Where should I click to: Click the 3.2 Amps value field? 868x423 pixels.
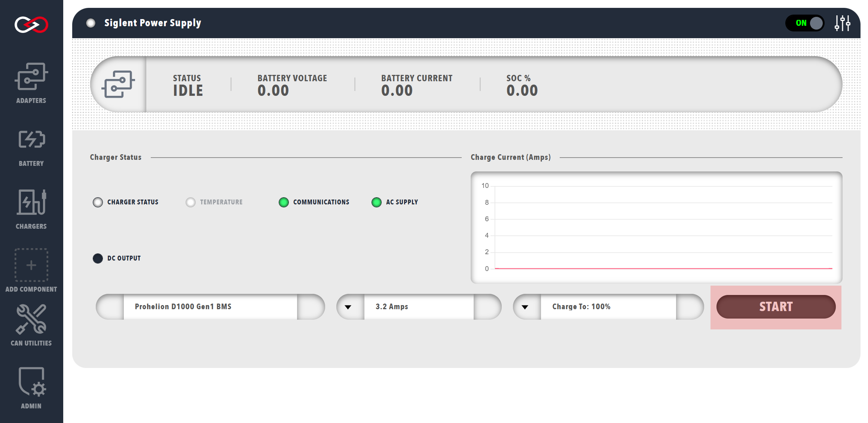[x=419, y=307]
